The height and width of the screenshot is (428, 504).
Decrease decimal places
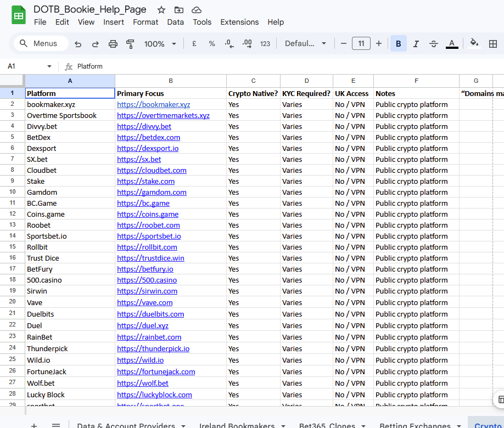click(229, 44)
